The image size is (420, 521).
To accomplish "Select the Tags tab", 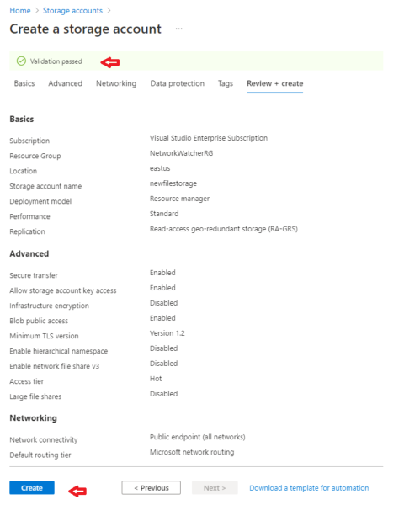I will [226, 83].
